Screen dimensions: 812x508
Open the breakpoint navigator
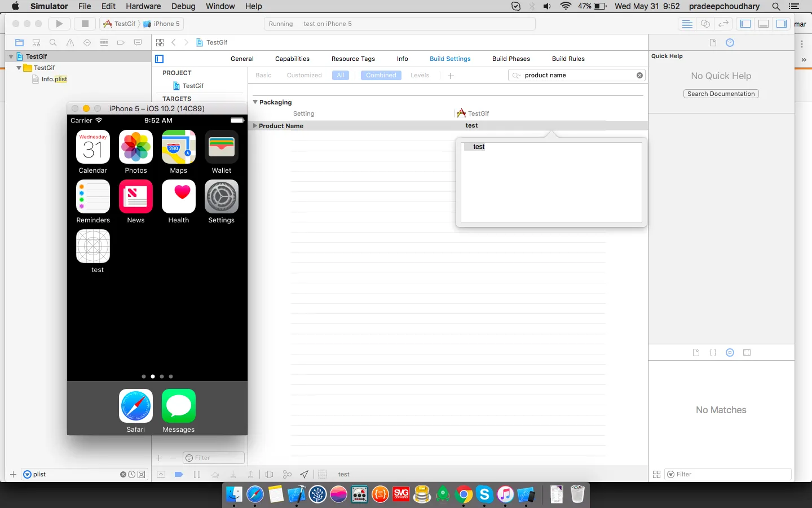tap(121, 42)
